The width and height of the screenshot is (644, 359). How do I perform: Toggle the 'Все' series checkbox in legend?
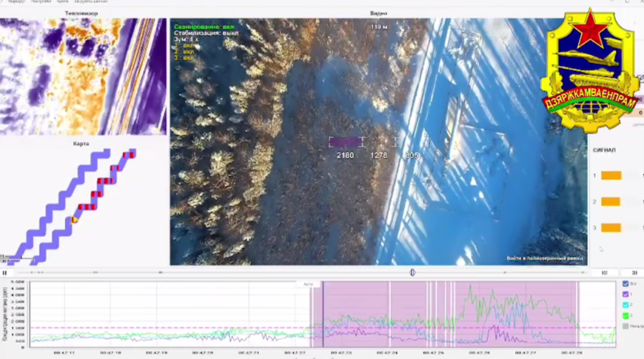pyautogui.click(x=625, y=283)
